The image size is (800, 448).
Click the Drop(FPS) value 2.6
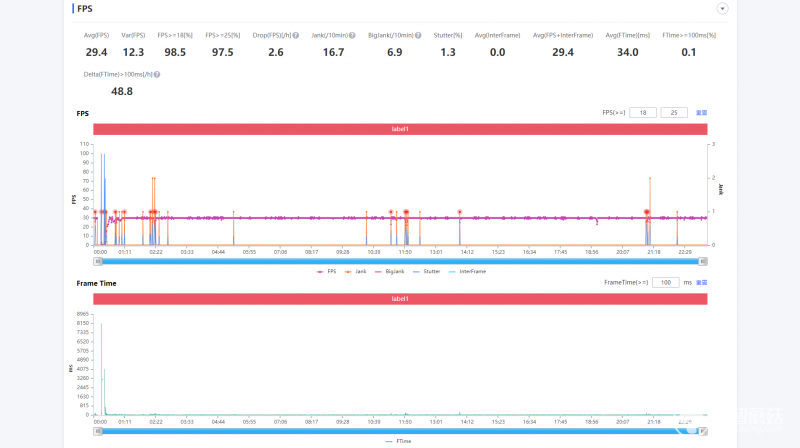coord(276,53)
